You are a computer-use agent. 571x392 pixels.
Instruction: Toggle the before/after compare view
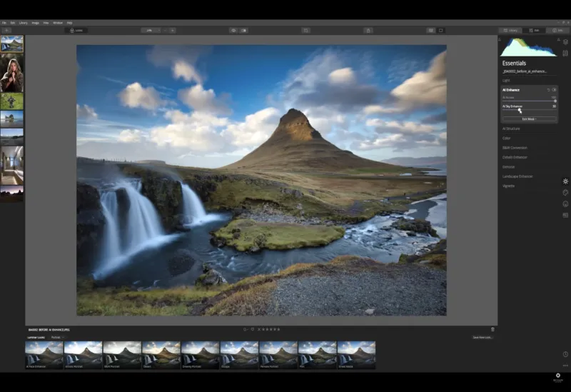pyautogui.click(x=244, y=31)
